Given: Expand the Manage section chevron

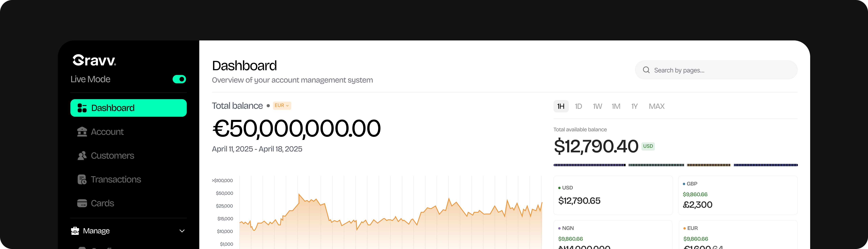Looking at the screenshot, I should point(182,231).
